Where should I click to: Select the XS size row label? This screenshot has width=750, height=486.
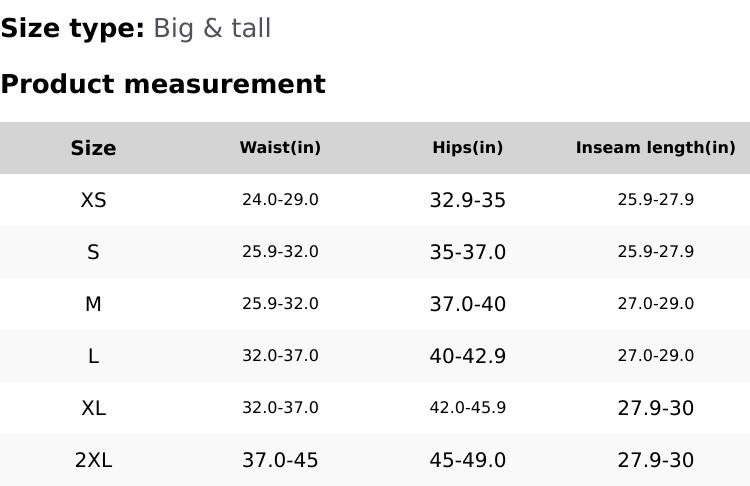point(93,200)
